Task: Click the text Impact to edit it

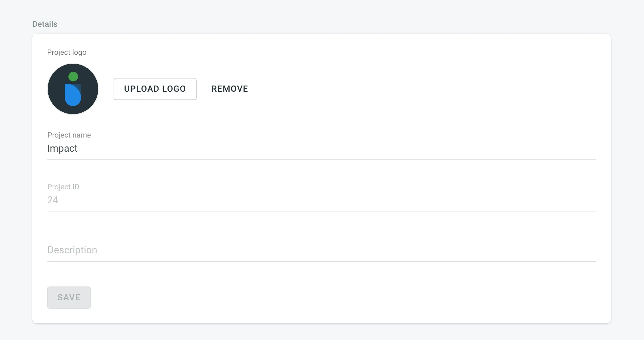Action: coord(62,148)
